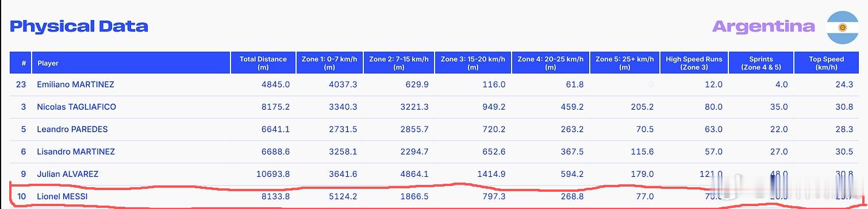Click player name Emiliano MARTINEZ
Viewport: 868px width, 209px height.
[x=75, y=84]
